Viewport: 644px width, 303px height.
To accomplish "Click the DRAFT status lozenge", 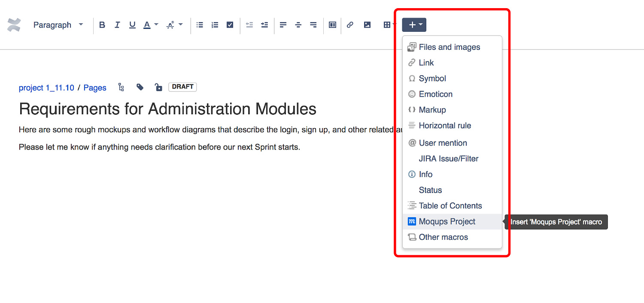I will 182,87.
